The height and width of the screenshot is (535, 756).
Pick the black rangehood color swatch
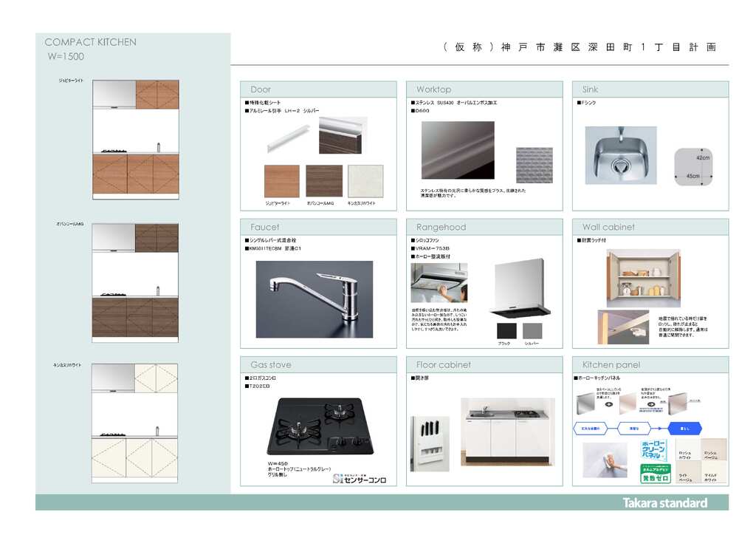(x=507, y=331)
